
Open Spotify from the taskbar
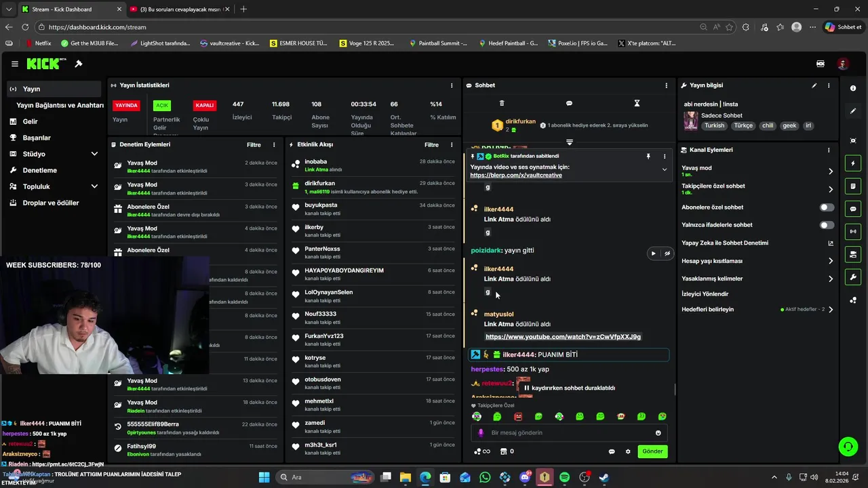[564, 477]
